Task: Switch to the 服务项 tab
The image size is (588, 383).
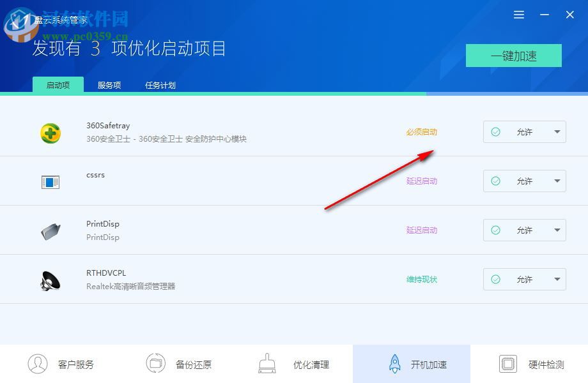Action: [x=109, y=84]
